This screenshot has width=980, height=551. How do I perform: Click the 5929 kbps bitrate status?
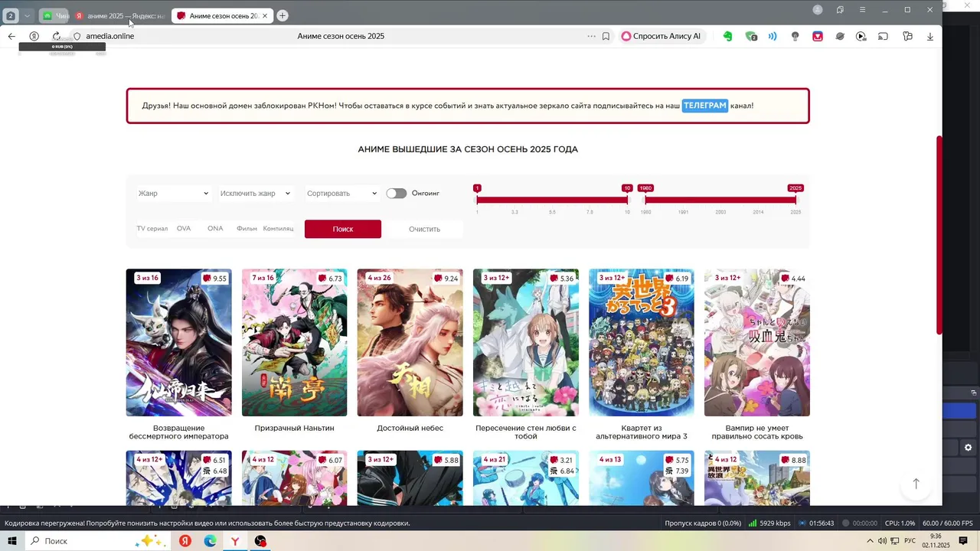pyautogui.click(x=769, y=523)
